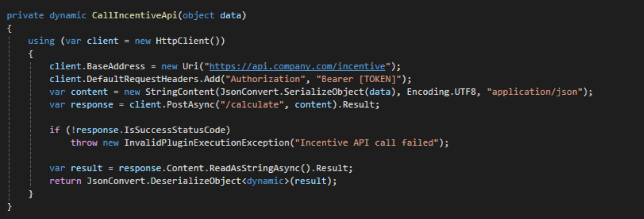Click the 'throw' keyword
The height and width of the screenshot is (219, 644).
[x=84, y=143]
